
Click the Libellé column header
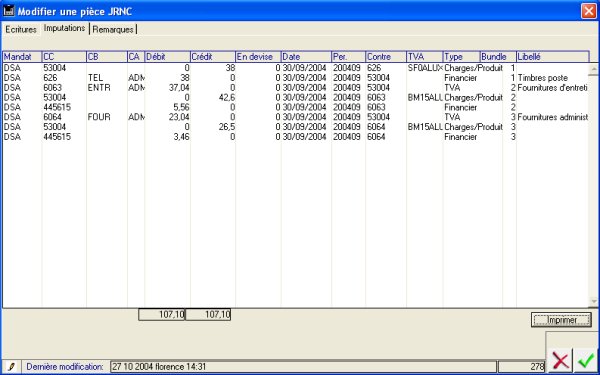point(553,57)
